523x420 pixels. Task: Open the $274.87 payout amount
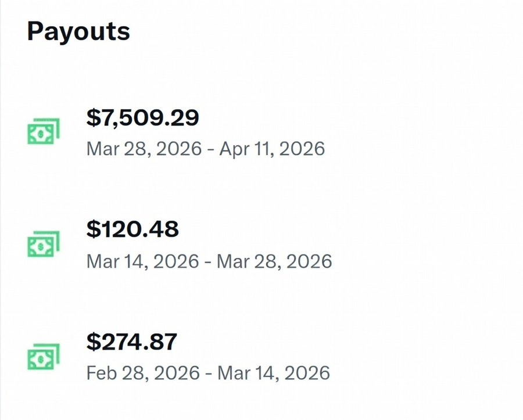point(131,342)
